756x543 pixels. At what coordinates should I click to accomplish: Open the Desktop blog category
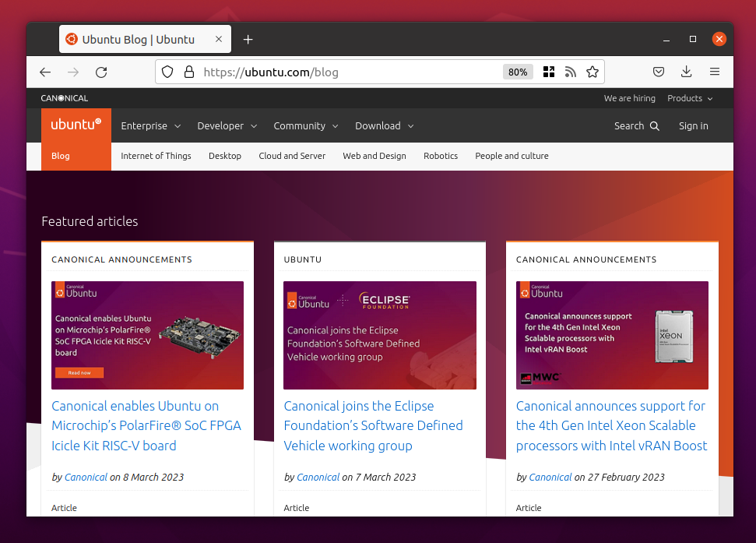coord(225,156)
